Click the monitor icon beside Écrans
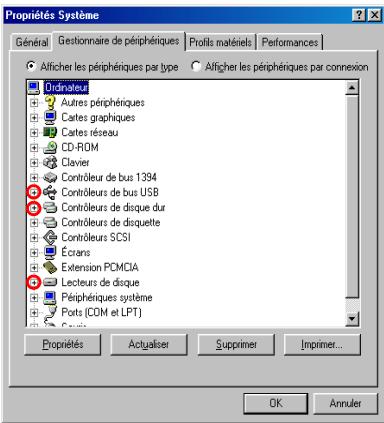Viewport: 384px width, 423px height. [x=50, y=252]
